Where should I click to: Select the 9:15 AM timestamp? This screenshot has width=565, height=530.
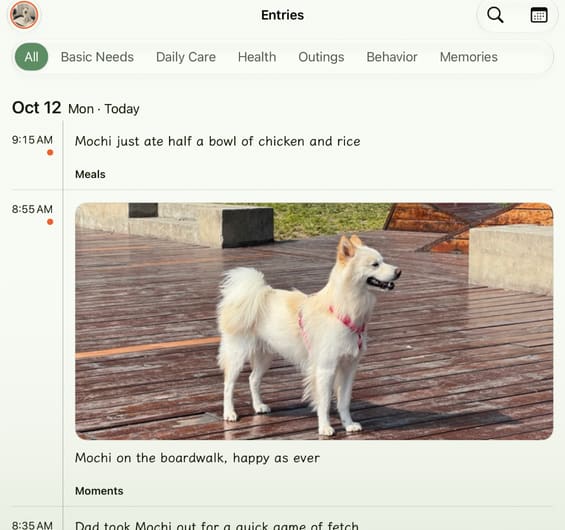pos(32,140)
